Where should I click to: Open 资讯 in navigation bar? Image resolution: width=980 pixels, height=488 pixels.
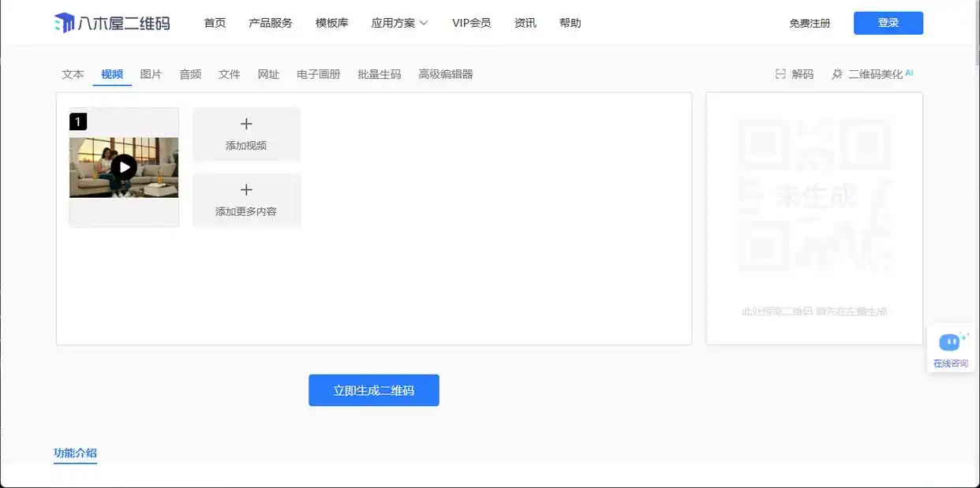(x=525, y=23)
